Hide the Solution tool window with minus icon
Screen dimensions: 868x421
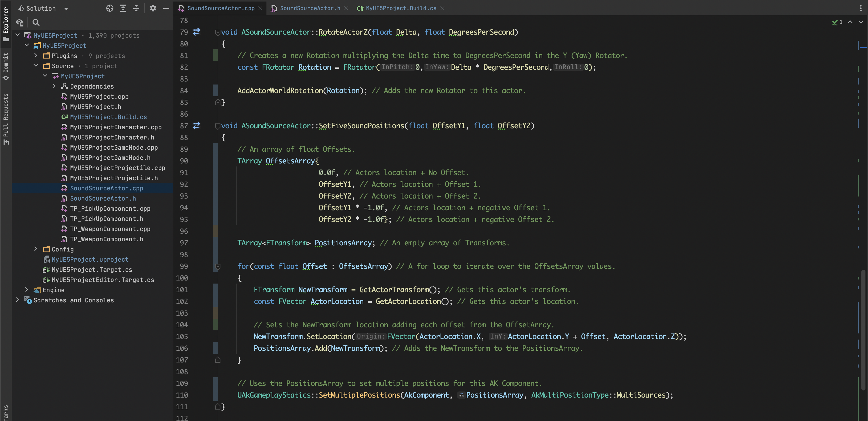(x=166, y=8)
